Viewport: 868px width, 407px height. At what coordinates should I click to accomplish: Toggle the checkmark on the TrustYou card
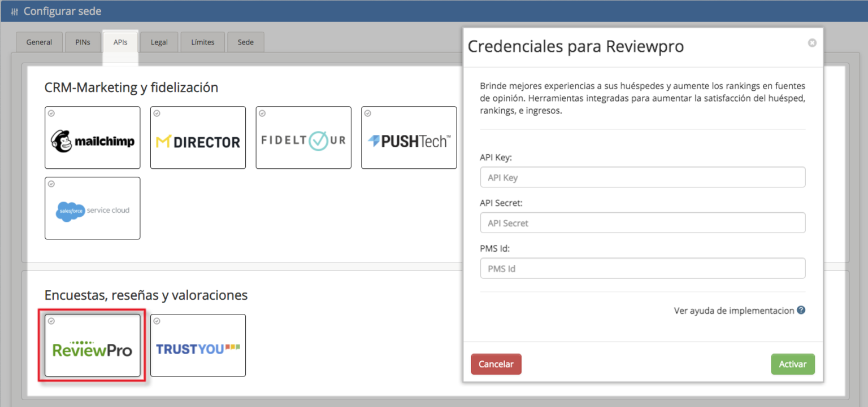pyautogui.click(x=157, y=321)
